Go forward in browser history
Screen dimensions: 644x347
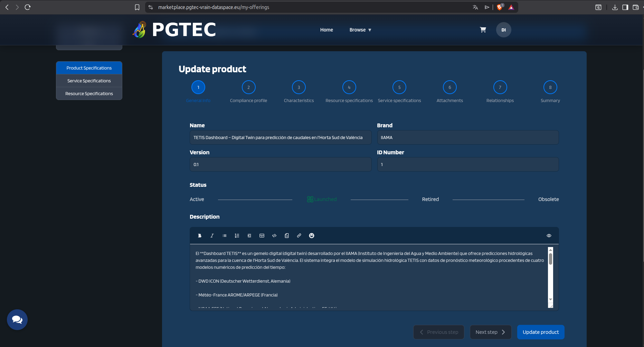(x=17, y=7)
